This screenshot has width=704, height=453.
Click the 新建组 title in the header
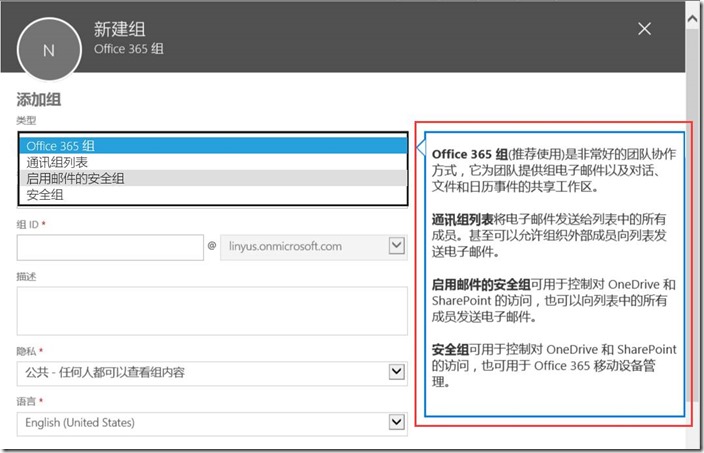[119, 29]
